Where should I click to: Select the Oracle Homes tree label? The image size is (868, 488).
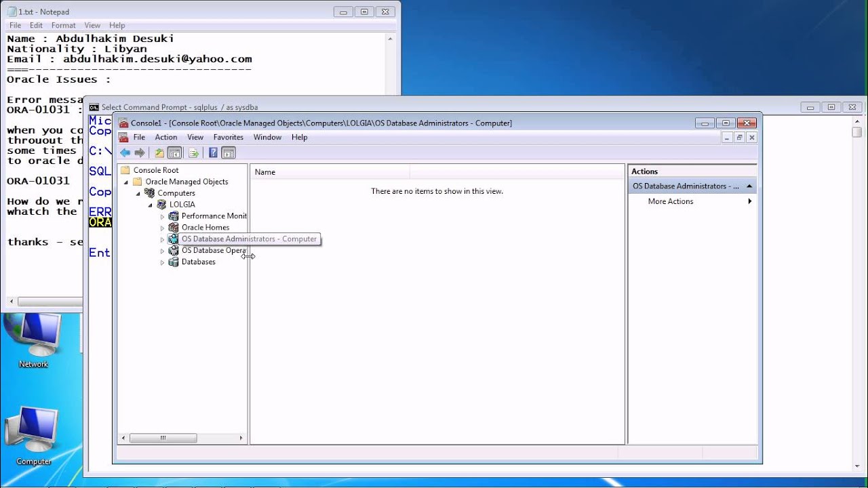[205, 227]
